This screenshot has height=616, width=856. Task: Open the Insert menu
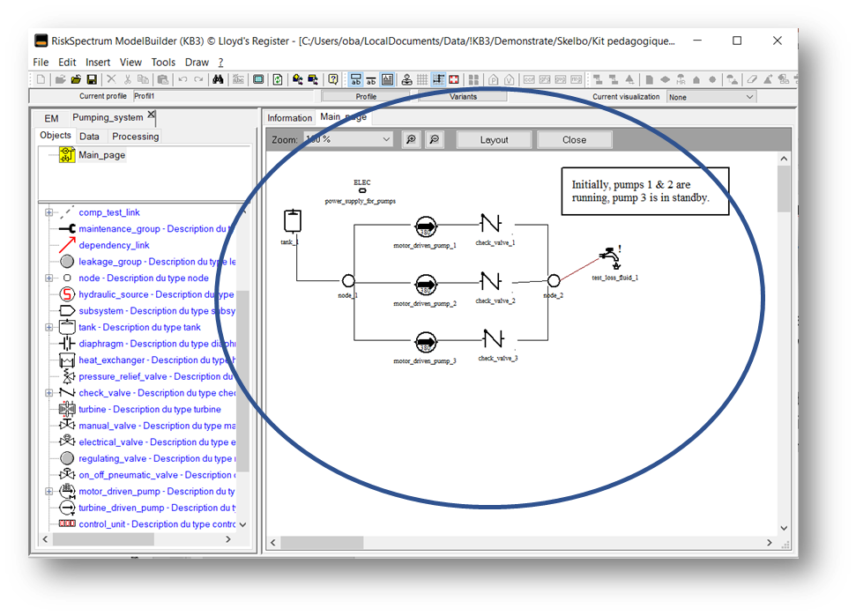click(x=98, y=63)
